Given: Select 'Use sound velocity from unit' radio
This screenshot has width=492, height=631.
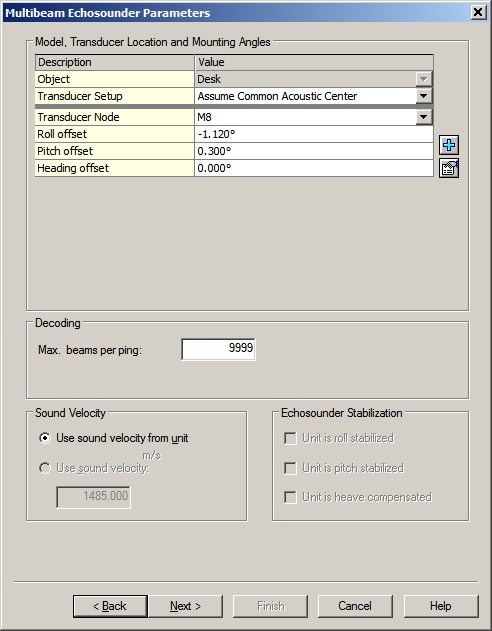Looking at the screenshot, I should [45, 438].
